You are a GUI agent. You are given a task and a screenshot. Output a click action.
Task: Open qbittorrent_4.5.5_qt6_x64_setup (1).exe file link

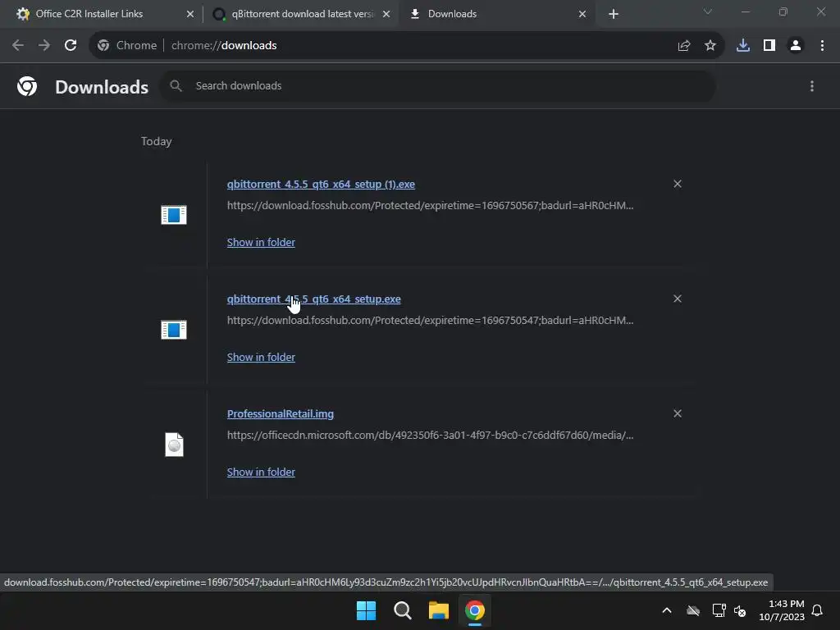pos(321,185)
